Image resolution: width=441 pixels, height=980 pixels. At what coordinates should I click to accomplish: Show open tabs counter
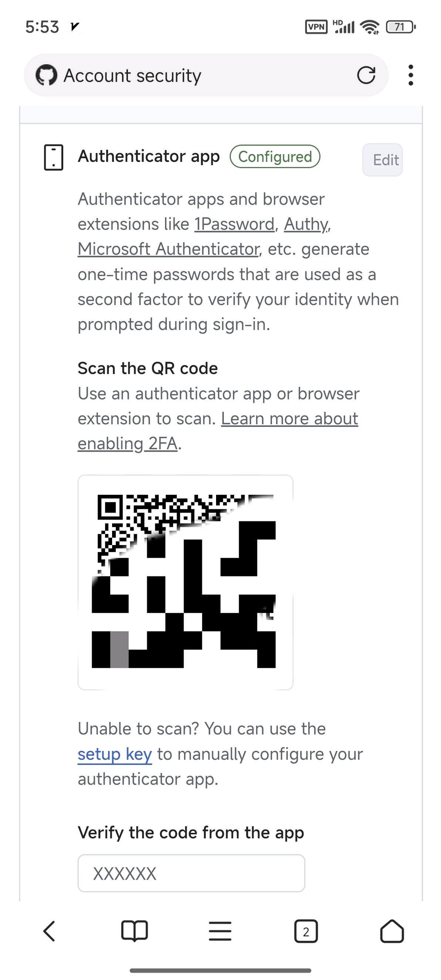[x=306, y=931]
